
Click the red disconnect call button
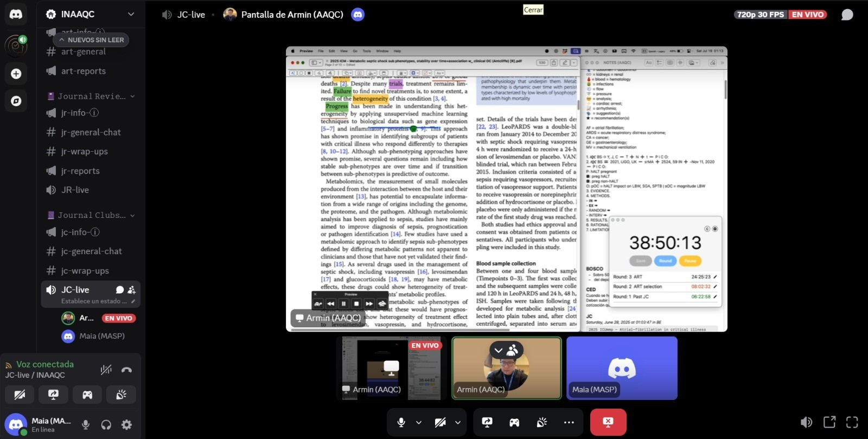tap(608, 422)
